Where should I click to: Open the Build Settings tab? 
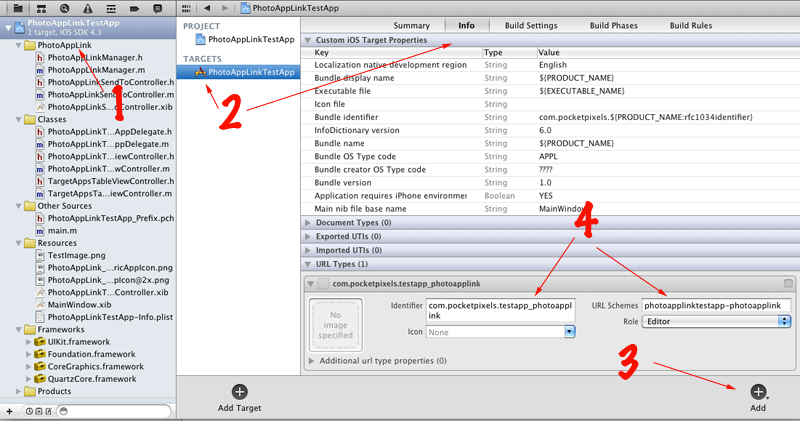(531, 26)
